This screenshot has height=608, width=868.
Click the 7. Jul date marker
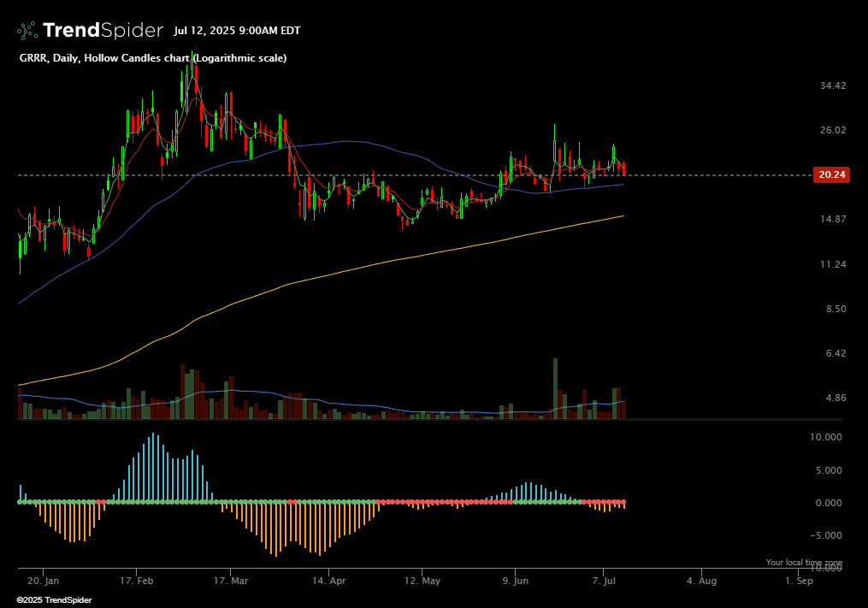pos(605,581)
